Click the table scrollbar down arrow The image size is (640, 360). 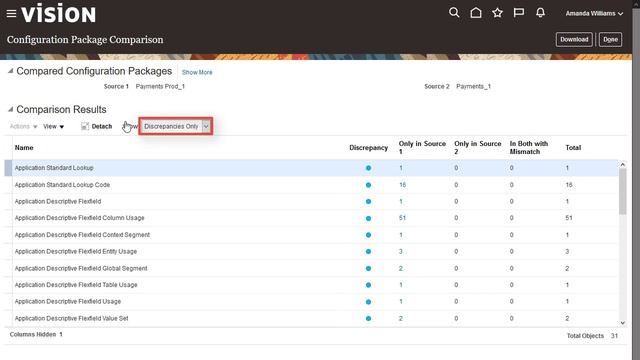tap(622, 323)
